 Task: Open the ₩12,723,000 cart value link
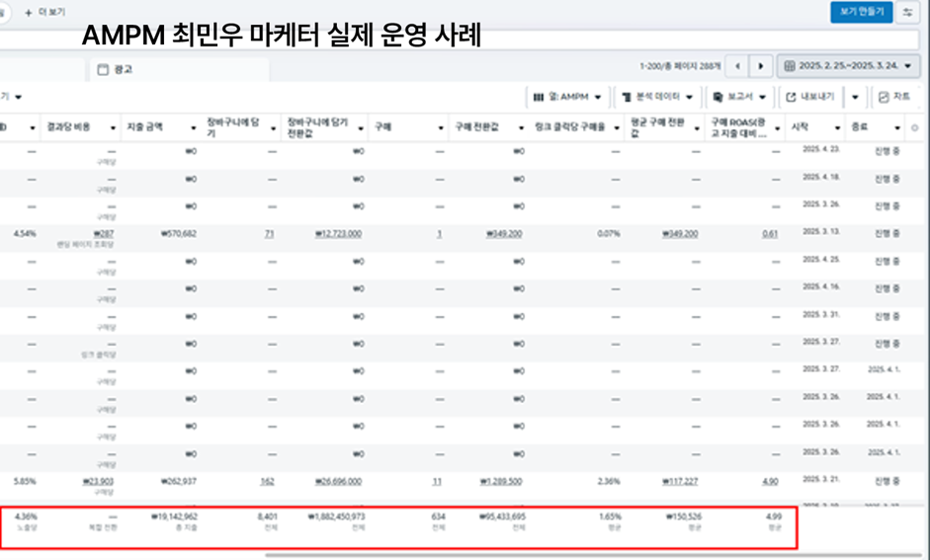338,234
